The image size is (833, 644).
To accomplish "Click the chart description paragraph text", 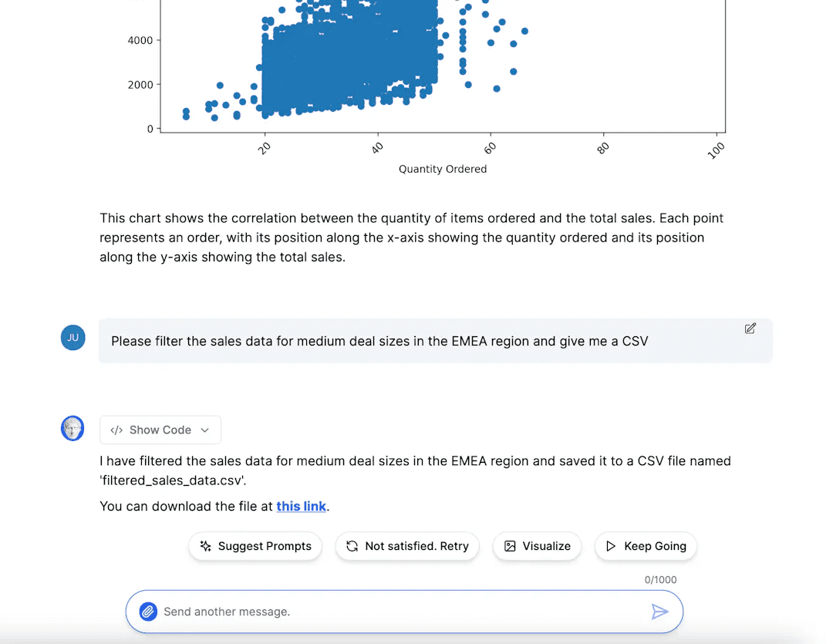I will 411,238.
